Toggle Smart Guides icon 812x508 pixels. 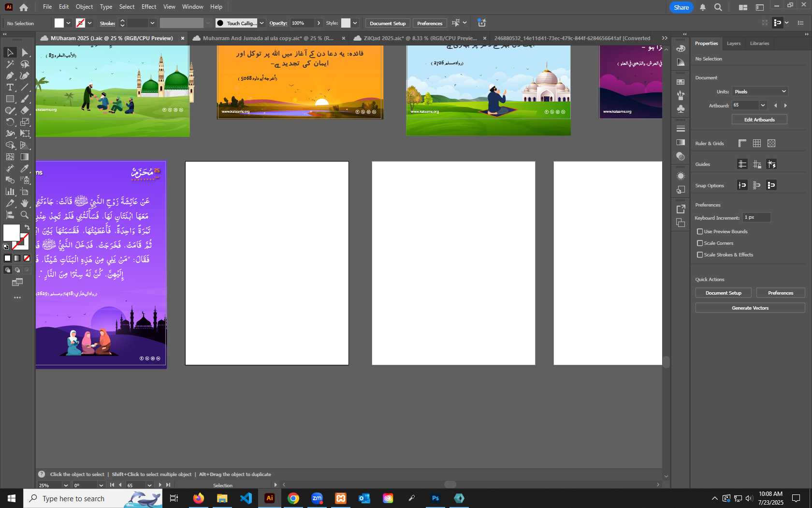click(x=771, y=164)
